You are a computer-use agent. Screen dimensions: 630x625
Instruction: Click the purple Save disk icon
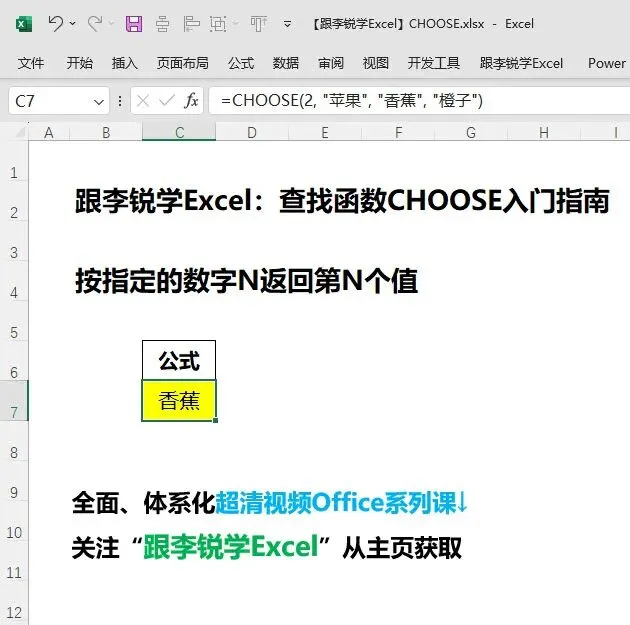pos(134,24)
